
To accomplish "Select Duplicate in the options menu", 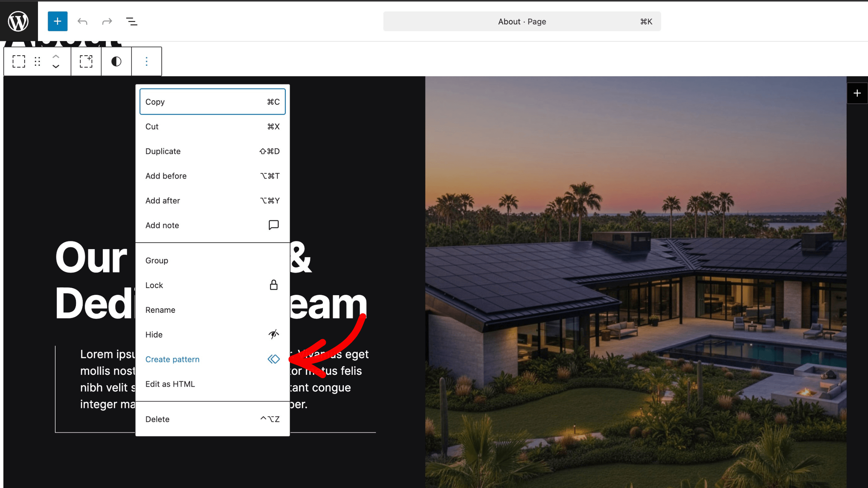I will tap(212, 151).
